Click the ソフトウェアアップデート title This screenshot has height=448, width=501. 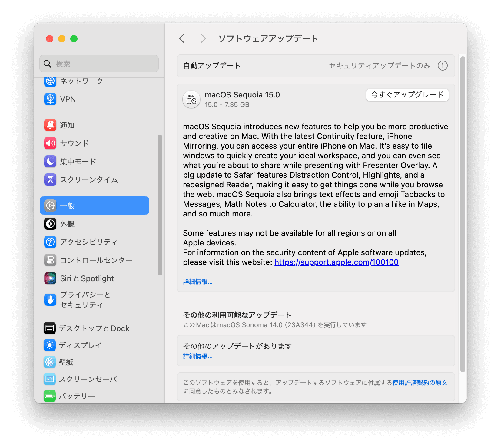(x=268, y=38)
